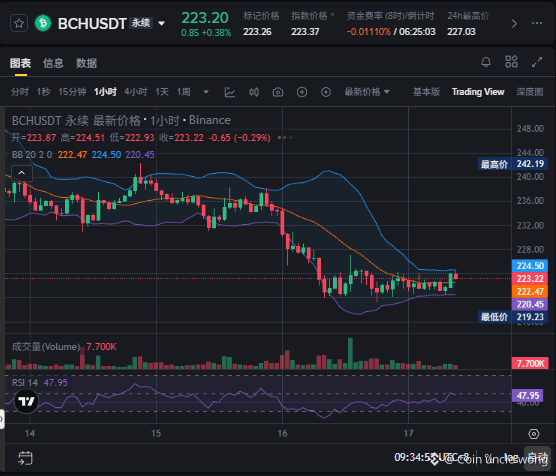The height and width of the screenshot is (476, 556).
Task: Select the 1小时 interval
Action: [x=105, y=92]
